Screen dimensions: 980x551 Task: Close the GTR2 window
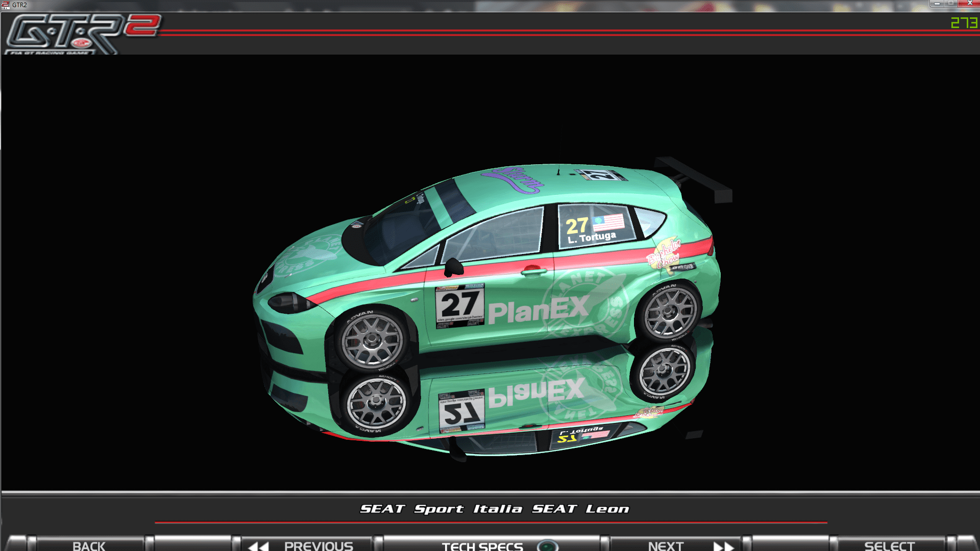pyautogui.click(x=969, y=4)
